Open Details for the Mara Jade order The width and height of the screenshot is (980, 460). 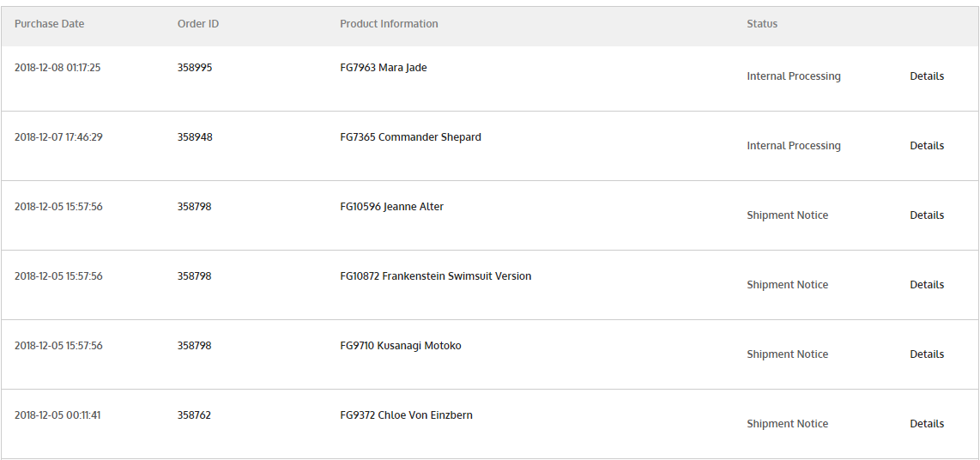click(927, 76)
